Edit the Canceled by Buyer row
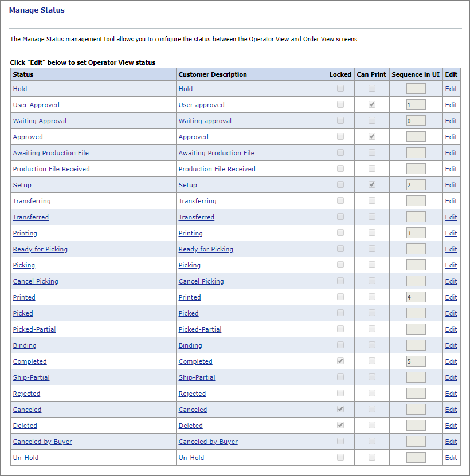The width and height of the screenshot is (470, 476). point(451,442)
